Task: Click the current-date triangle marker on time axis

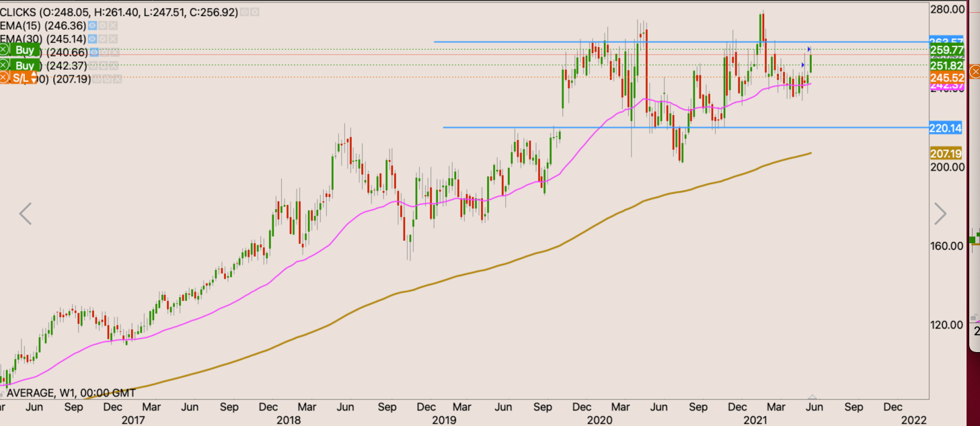Action: (x=812, y=397)
